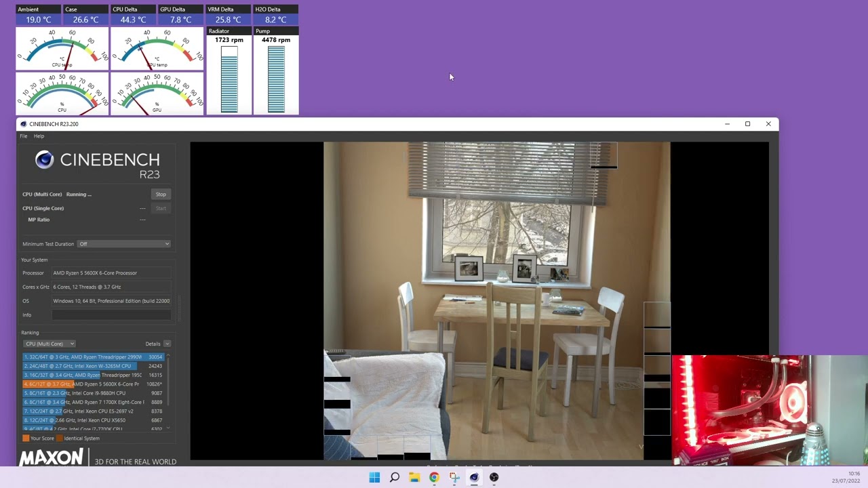This screenshot has width=868, height=488.
Task: Maximize the Cinebench window
Action: [747, 124]
